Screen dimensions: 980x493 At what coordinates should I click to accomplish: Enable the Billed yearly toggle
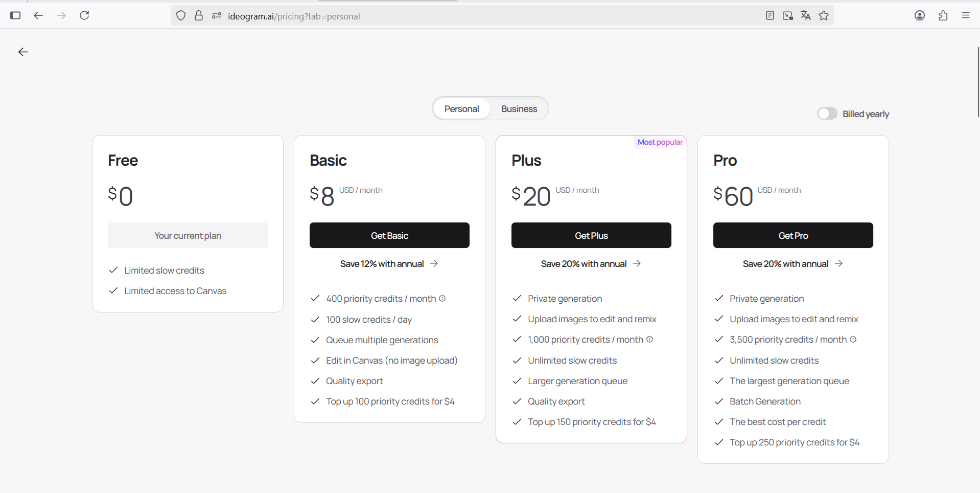827,114
